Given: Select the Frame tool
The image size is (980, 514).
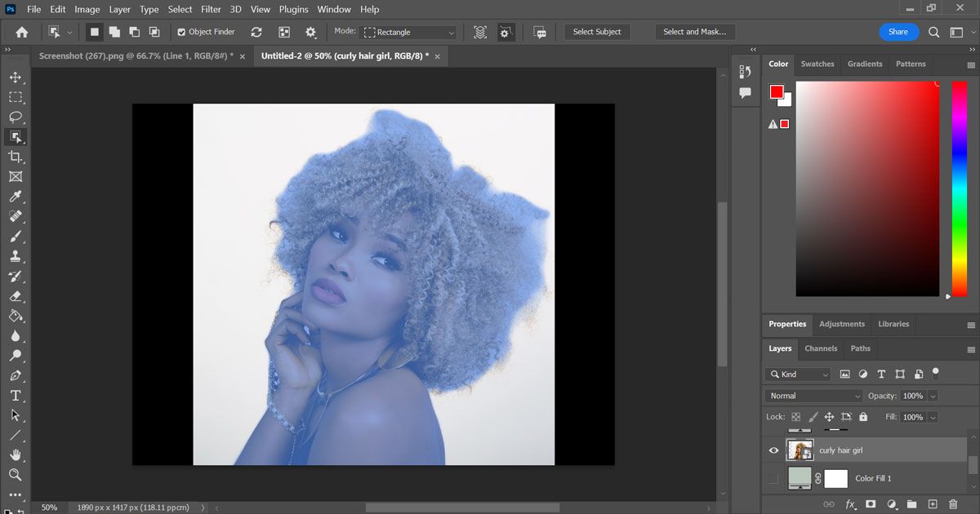Looking at the screenshot, I should click(x=15, y=176).
